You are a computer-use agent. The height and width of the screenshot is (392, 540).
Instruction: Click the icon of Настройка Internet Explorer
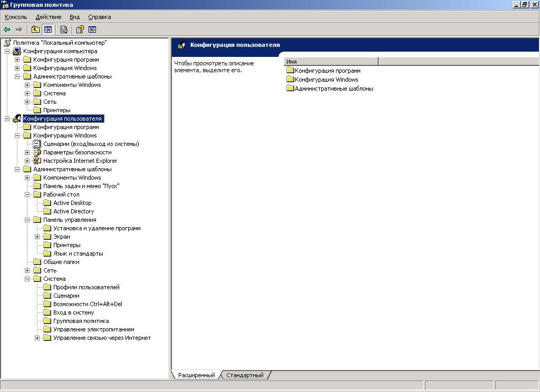pos(37,161)
